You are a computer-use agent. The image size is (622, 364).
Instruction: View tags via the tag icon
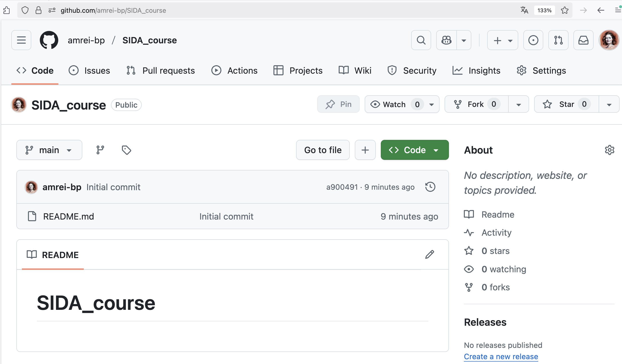tap(126, 150)
